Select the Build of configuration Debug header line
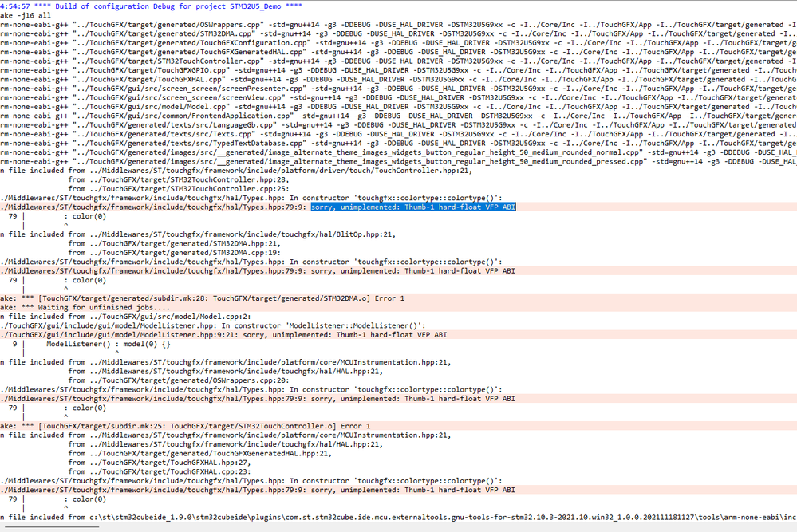 click(x=160, y=6)
